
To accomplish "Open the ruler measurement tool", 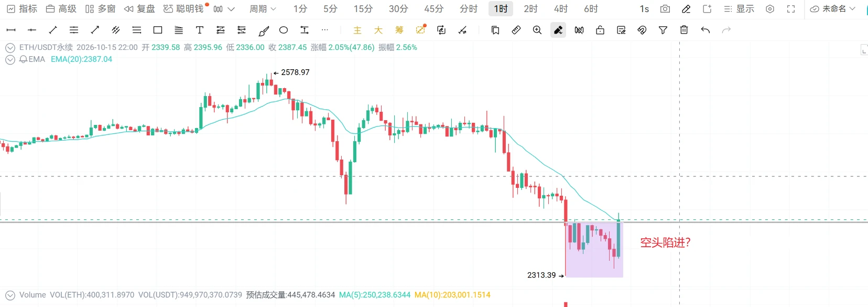I will [x=516, y=30].
